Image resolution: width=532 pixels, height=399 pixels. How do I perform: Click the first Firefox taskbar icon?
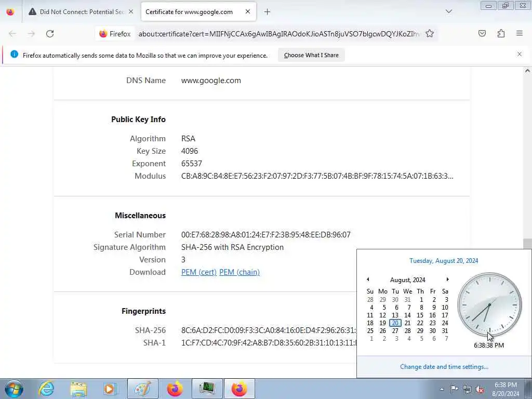pos(175,389)
